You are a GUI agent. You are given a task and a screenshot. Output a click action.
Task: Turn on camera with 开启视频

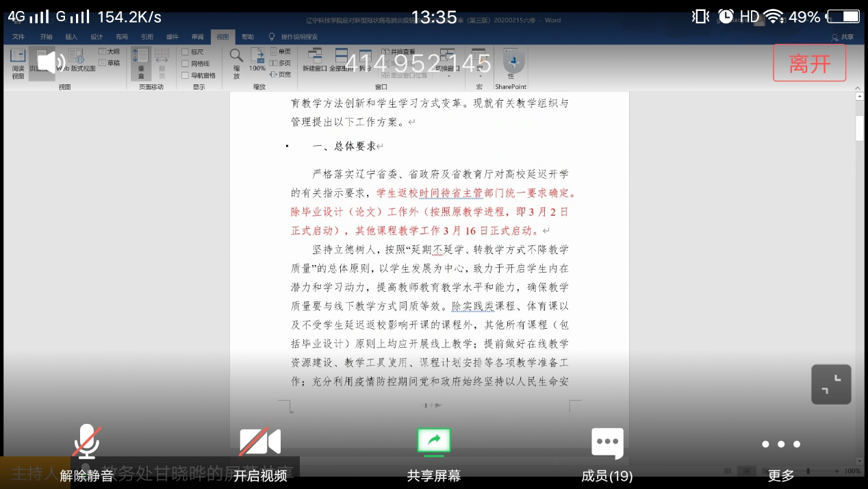(260, 455)
